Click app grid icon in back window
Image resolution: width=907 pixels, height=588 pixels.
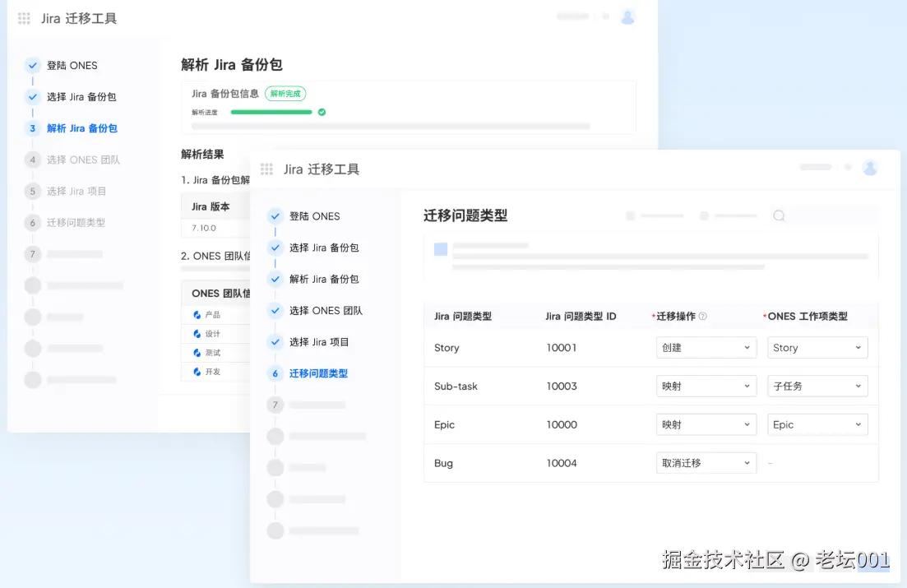[x=25, y=19]
